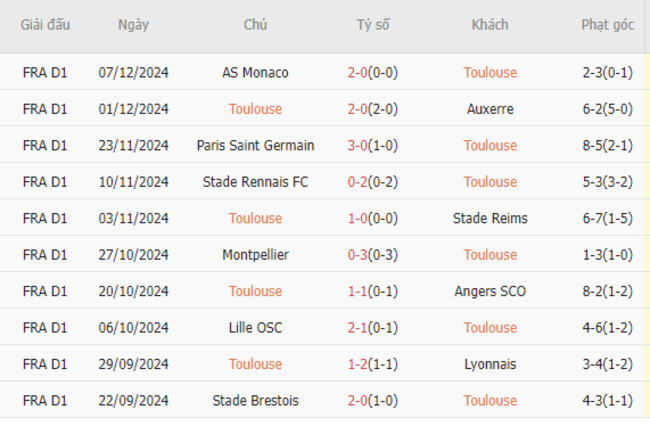Click Stade Brestois team name
Screen dimensions: 650x426
click(255, 401)
